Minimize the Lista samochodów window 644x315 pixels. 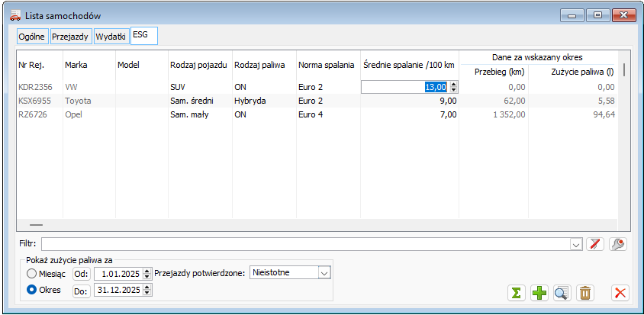click(572, 15)
